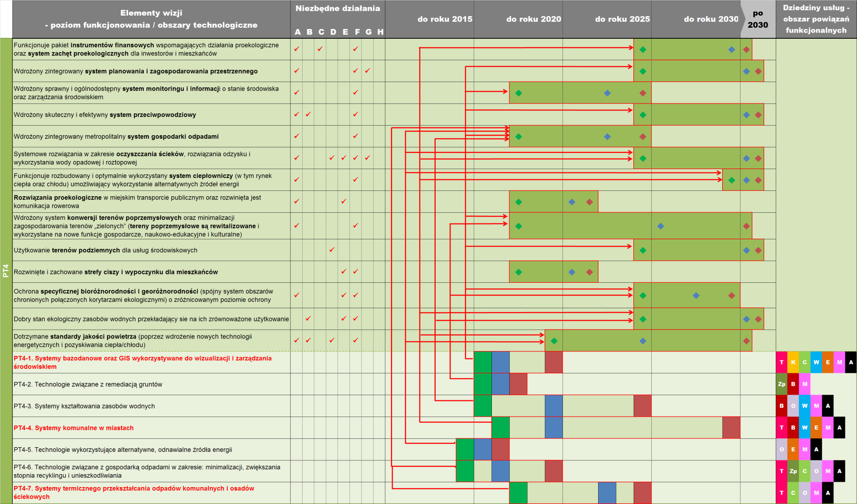Screen dimensions: 857x504
Task: Click the column letter A in header
Action: pyautogui.click(x=298, y=32)
